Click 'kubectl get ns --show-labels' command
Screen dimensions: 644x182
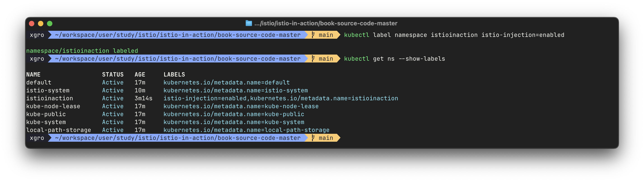[x=394, y=59]
